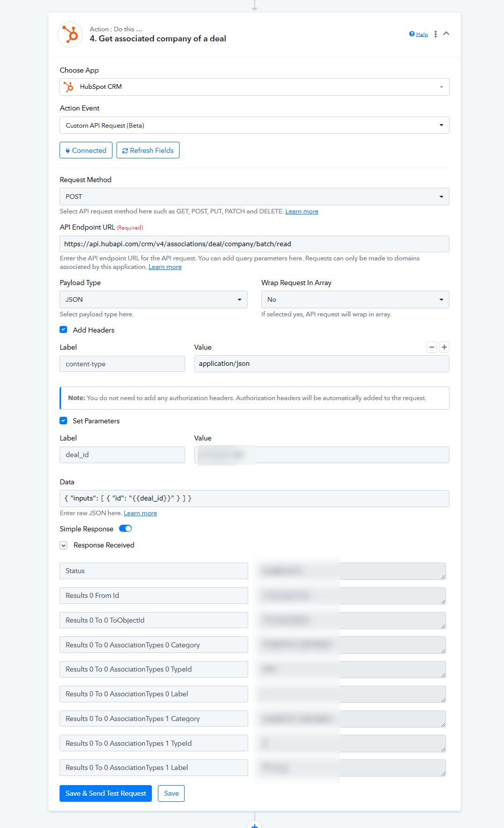Click the plus icon to add header row
The width and height of the screenshot is (504, 828).
click(444, 347)
